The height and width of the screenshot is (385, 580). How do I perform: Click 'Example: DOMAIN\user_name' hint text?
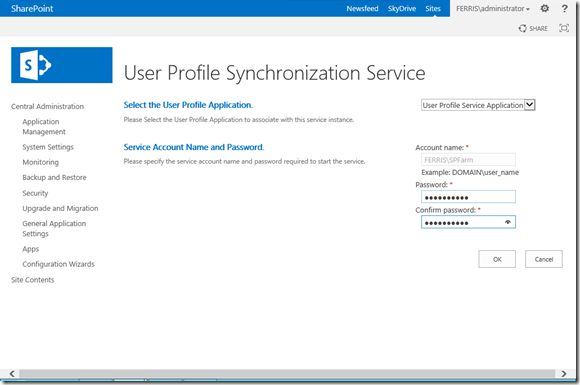(470, 172)
